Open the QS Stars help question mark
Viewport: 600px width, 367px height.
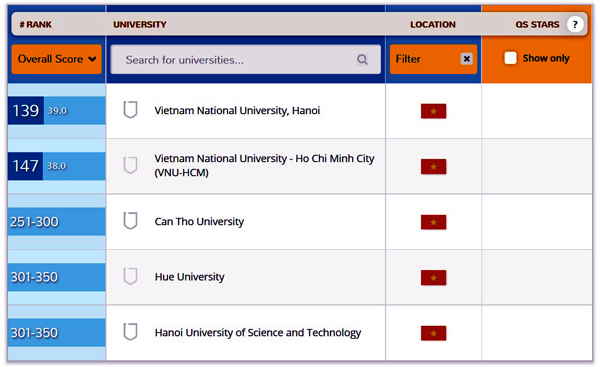click(575, 24)
